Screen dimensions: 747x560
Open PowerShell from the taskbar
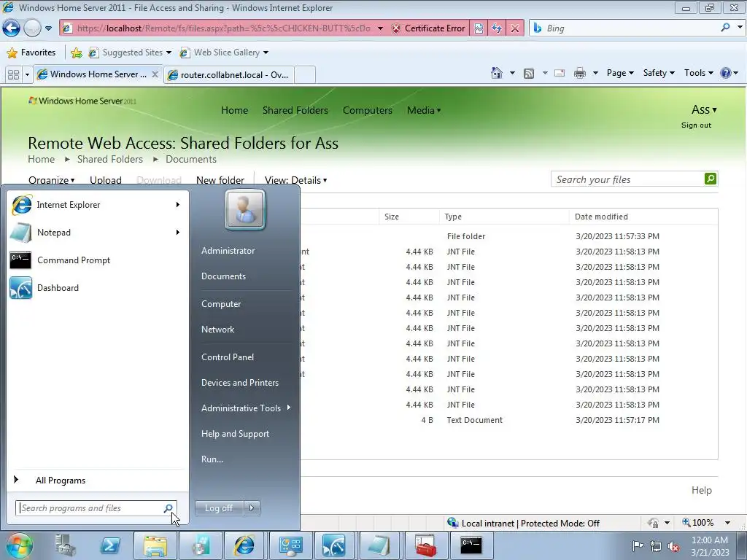tap(109, 545)
